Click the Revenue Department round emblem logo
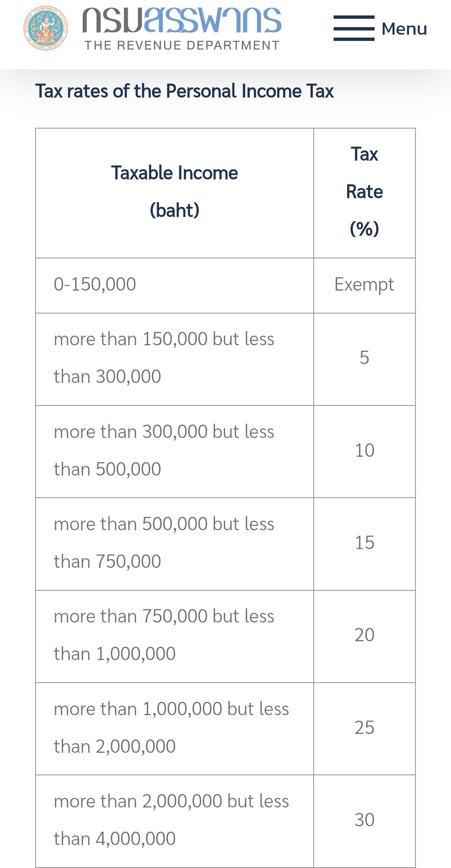Screen dimensions: 451x868 (45, 28)
